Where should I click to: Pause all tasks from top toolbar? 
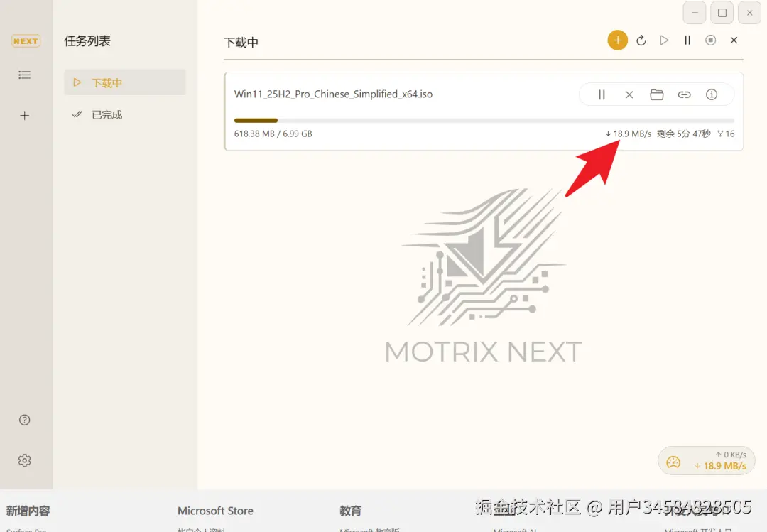click(x=687, y=40)
